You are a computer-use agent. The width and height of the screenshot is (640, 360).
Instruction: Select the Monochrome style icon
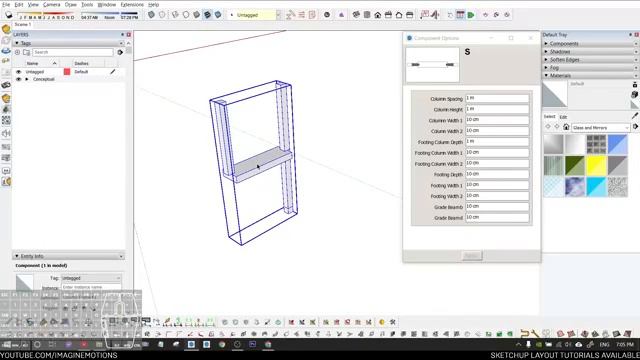coord(218,15)
